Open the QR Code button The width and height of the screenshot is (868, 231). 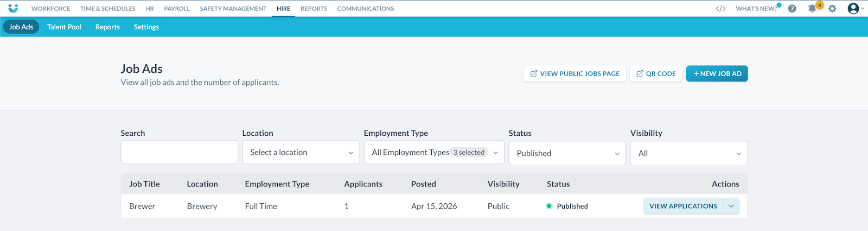pyautogui.click(x=656, y=73)
